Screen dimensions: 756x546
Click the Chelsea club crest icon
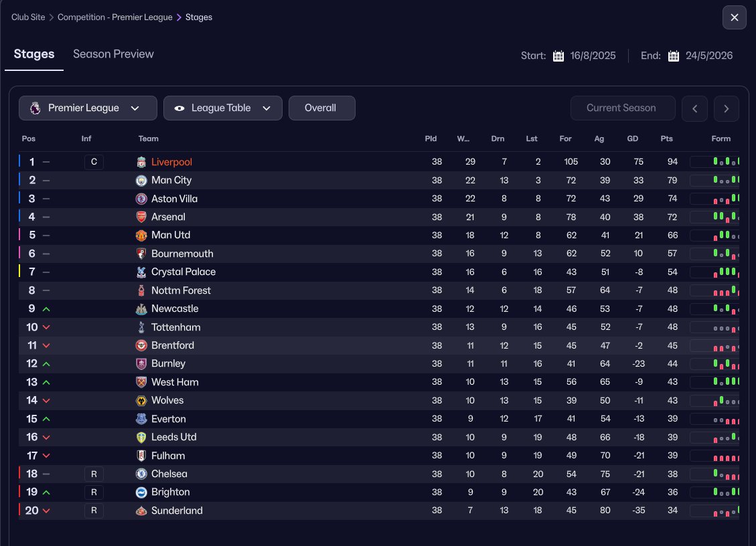[141, 474]
